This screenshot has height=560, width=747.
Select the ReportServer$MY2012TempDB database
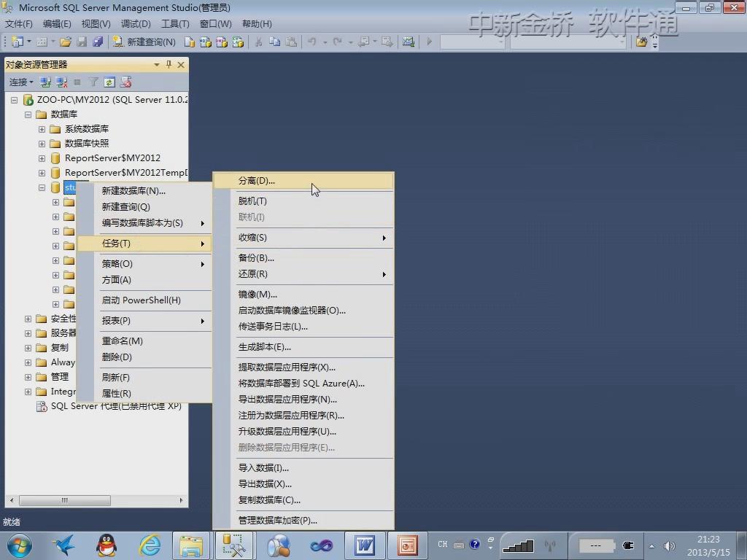(x=126, y=172)
